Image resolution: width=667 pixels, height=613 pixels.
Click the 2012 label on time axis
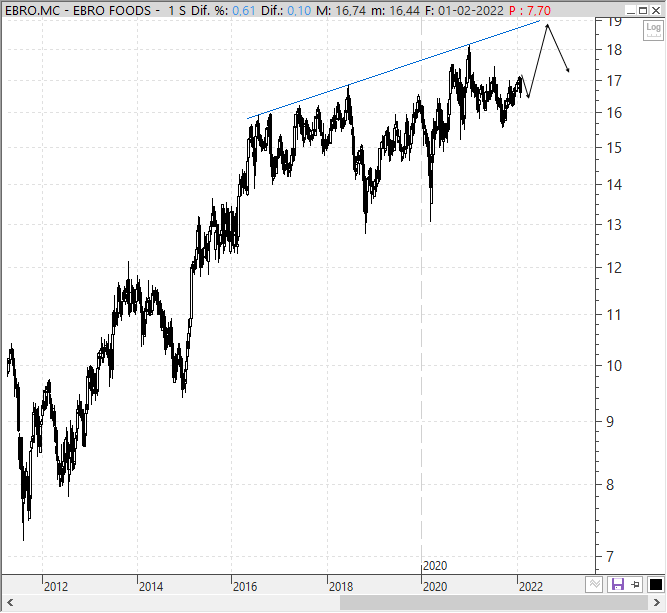[x=56, y=587]
